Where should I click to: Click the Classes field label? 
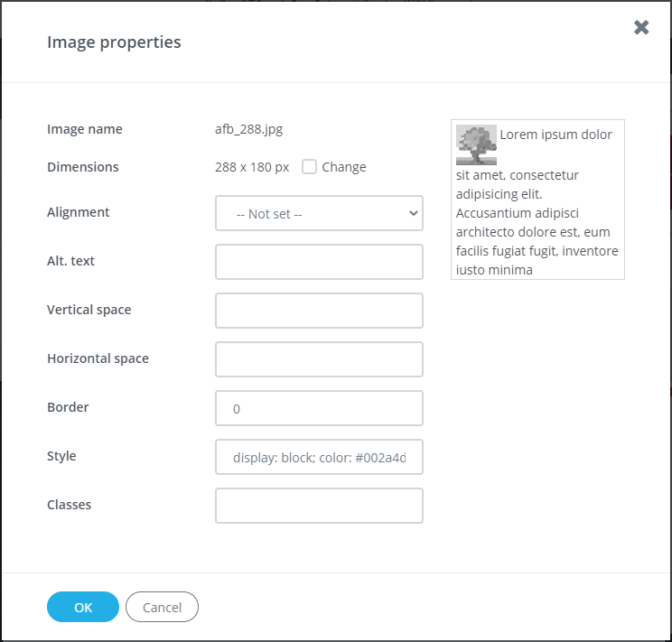[70, 505]
